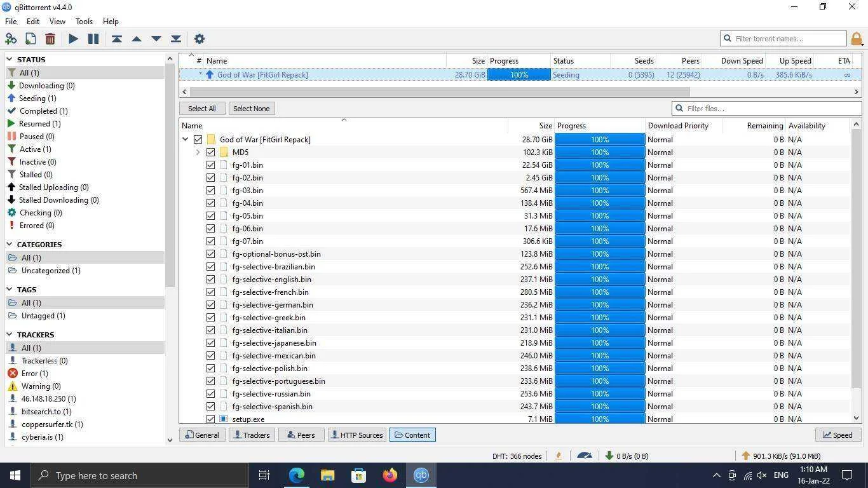Click the Add Torrent Link toolbar icon

11,39
